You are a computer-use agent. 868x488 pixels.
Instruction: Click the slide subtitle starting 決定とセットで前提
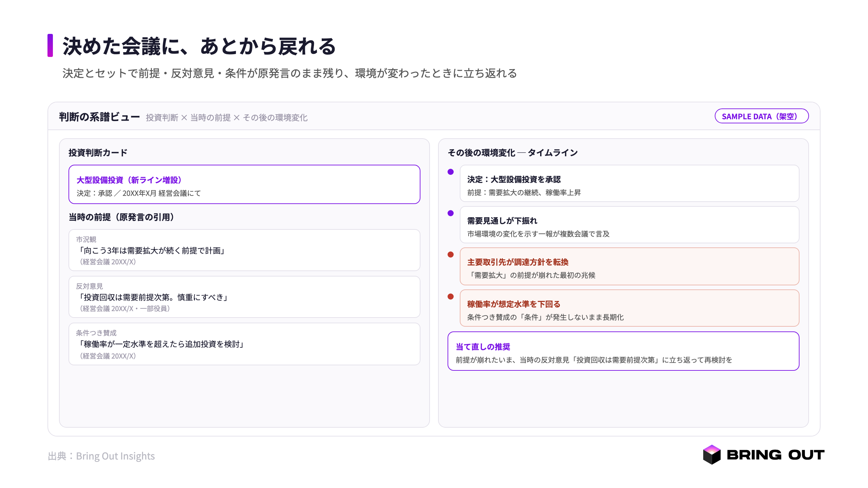[290, 73]
